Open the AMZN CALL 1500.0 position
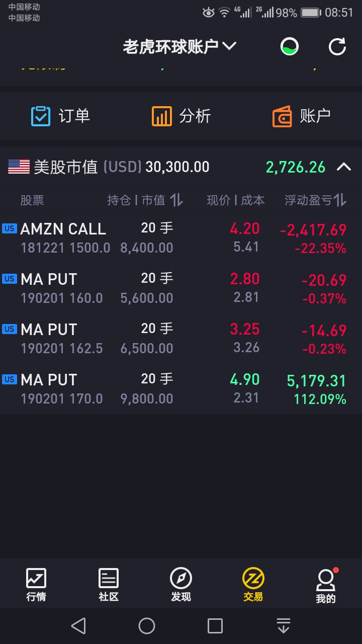Screen dimensions: 362x644 click(x=181, y=238)
